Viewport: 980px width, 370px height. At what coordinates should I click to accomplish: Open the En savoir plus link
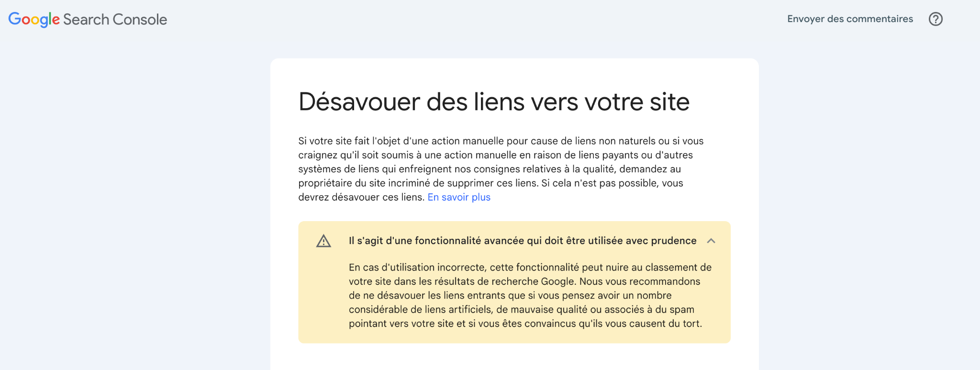[459, 197]
